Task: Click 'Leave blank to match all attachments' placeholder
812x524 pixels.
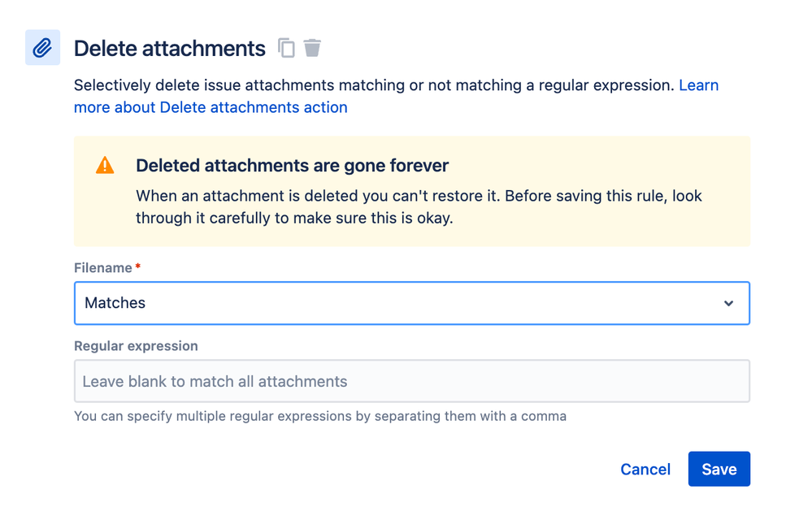Action: coord(215,382)
